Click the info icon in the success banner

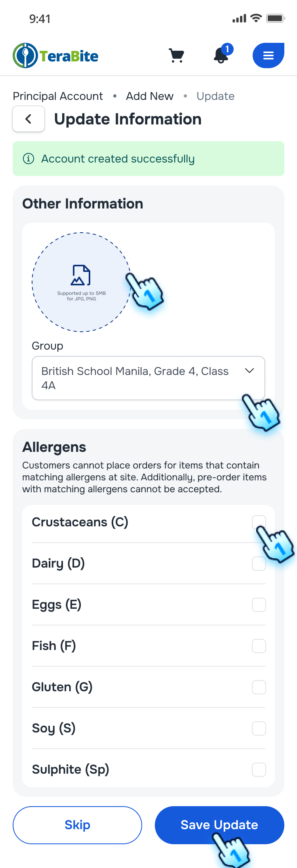click(x=29, y=158)
